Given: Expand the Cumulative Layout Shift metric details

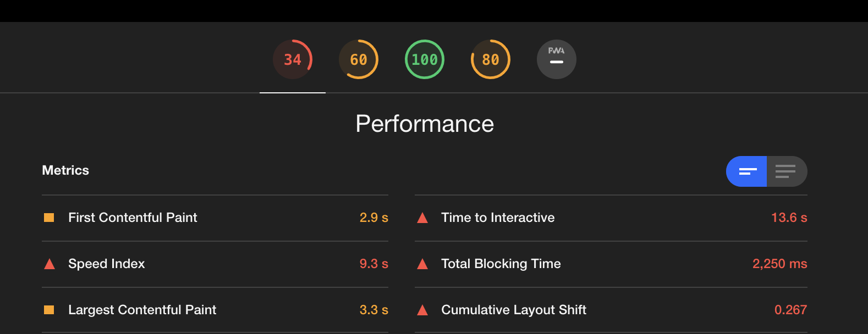Looking at the screenshot, I should [x=513, y=310].
